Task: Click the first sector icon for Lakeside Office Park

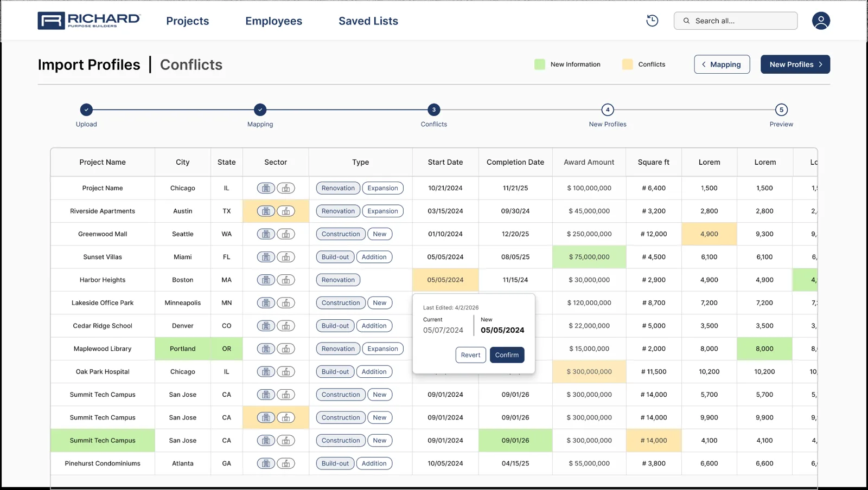Action: click(x=266, y=303)
